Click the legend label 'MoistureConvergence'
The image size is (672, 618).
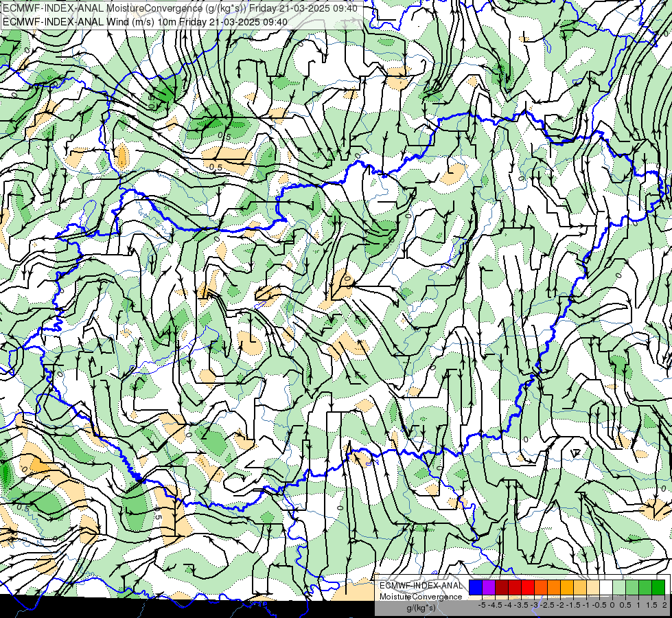click(x=421, y=597)
